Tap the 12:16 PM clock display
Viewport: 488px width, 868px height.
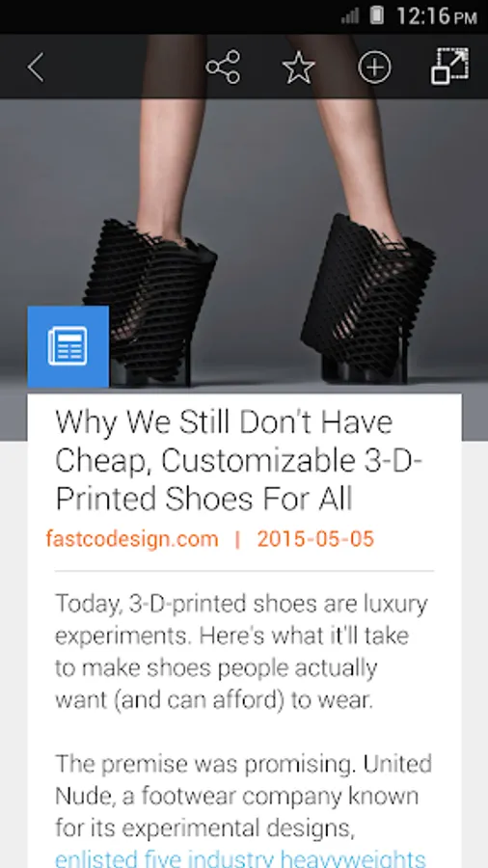[437, 16]
